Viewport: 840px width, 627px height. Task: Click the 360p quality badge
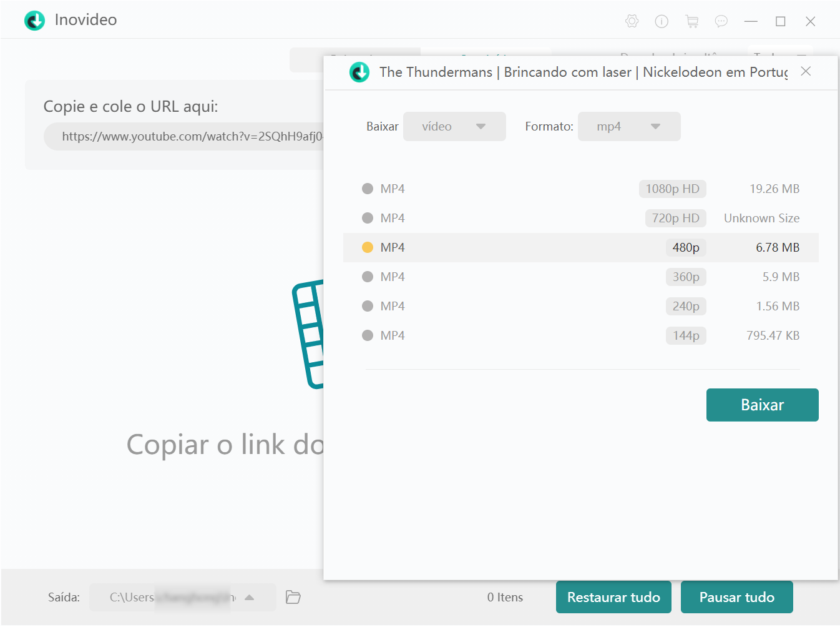tap(686, 277)
